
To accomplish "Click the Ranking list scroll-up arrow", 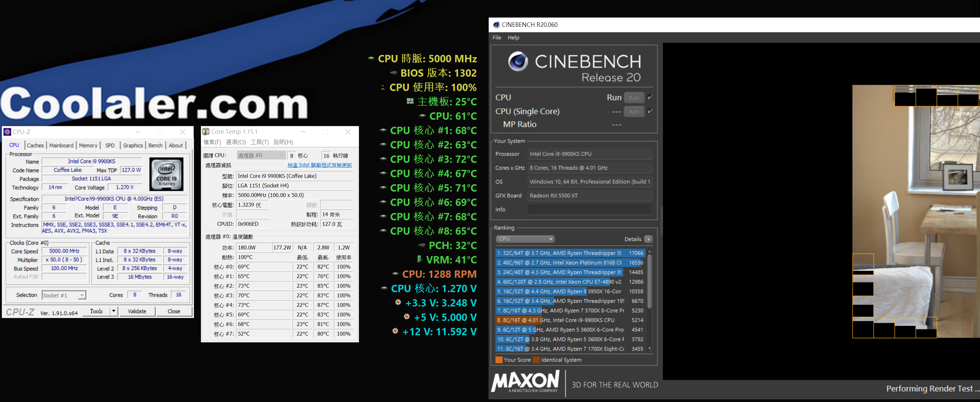I will pos(650,251).
